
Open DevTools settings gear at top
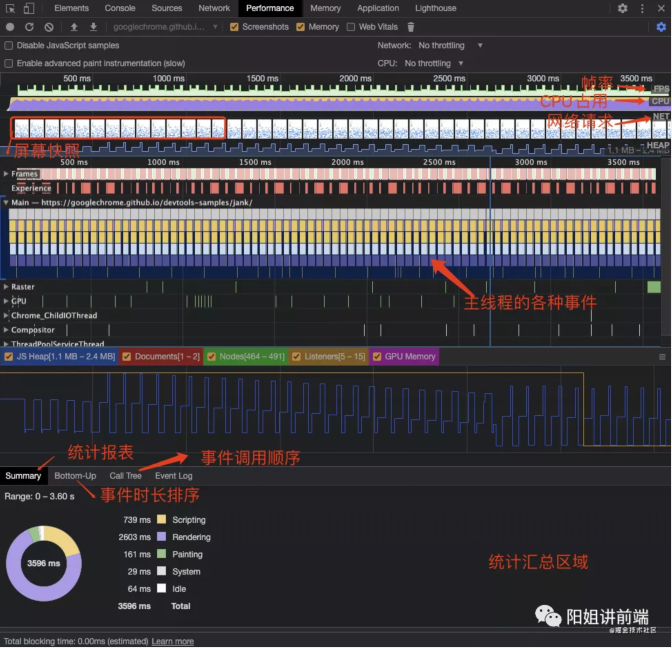622,8
